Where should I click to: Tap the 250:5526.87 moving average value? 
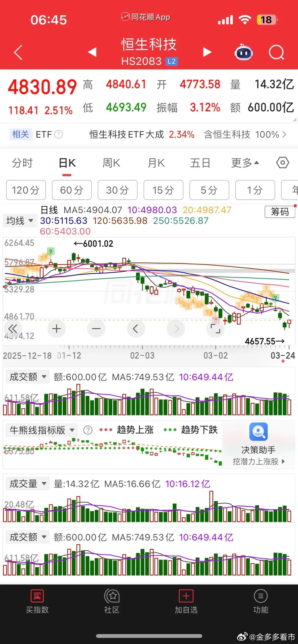[181, 221]
